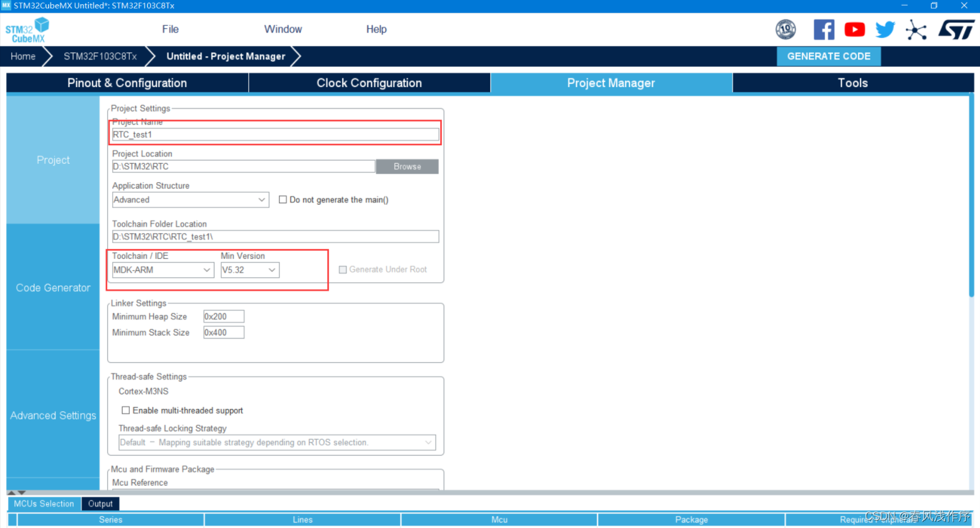This screenshot has height=528, width=980.
Task: Click Toolchain Folder Location field
Action: pos(275,237)
